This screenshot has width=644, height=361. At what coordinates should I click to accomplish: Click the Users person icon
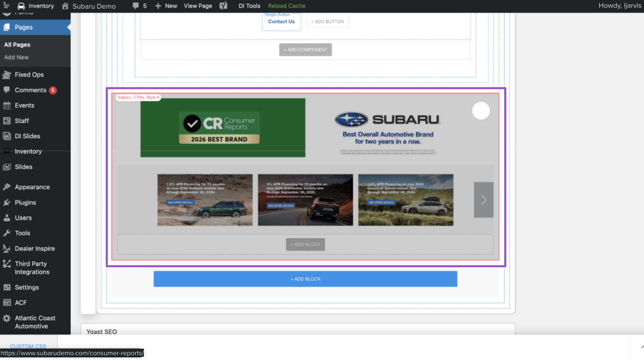(x=7, y=218)
